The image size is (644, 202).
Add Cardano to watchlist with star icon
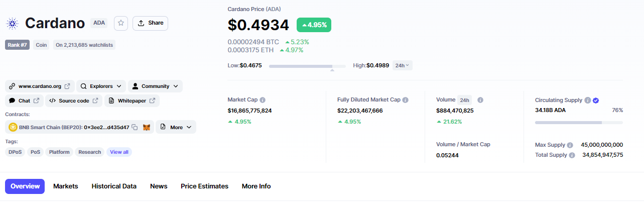pyautogui.click(x=121, y=23)
